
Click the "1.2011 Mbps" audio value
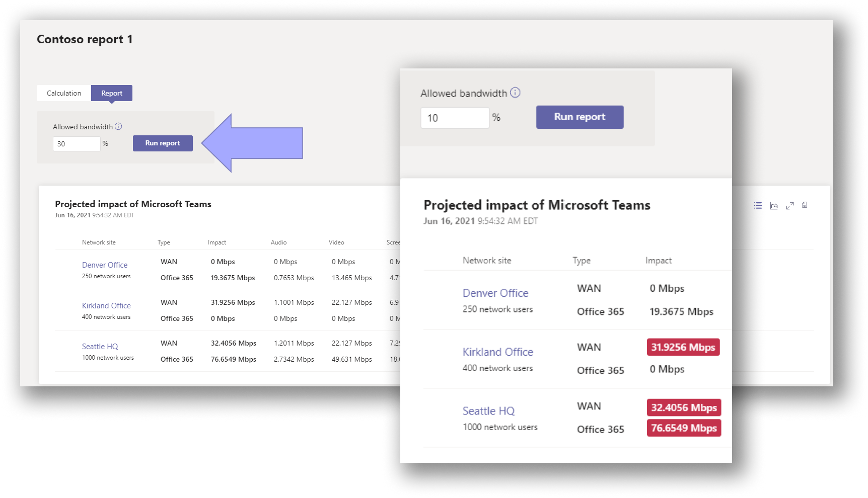[x=294, y=343]
